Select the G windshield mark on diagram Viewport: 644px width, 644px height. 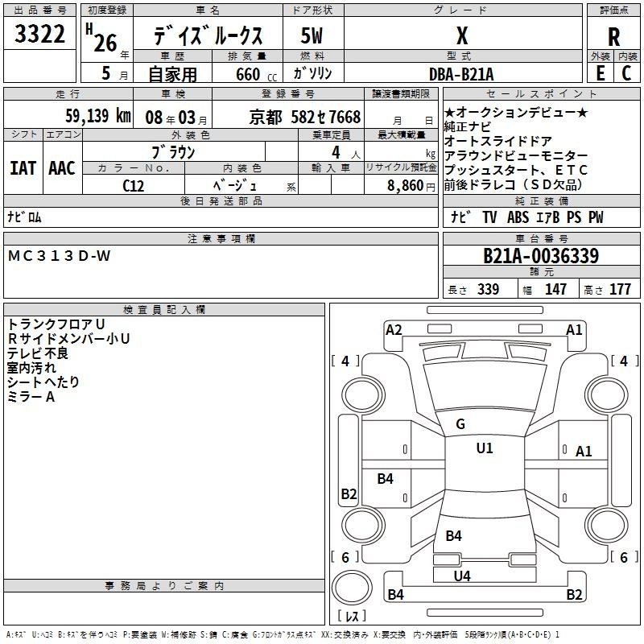(460, 424)
